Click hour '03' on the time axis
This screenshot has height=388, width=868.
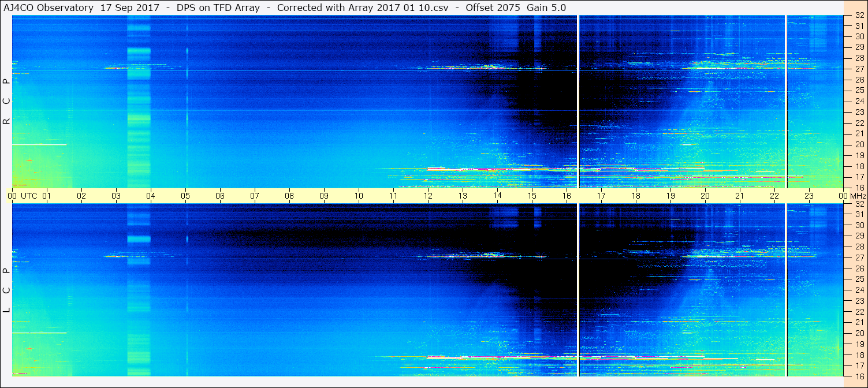(x=116, y=196)
